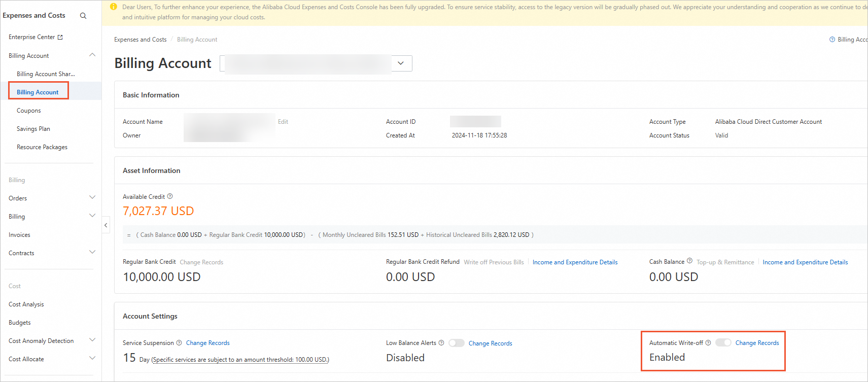Click the Billing Account breadcrumb item
Viewport: 868px width, 382px height.
(x=197, y=40)
